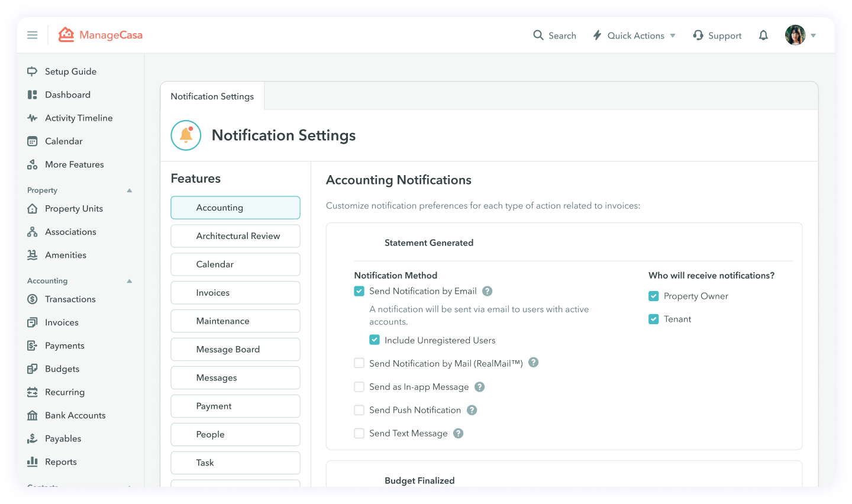The width and height of the screenshot is (852, 504).
Task: Toggle Include Unregistered Users off
Action: [x=375, y=340]
